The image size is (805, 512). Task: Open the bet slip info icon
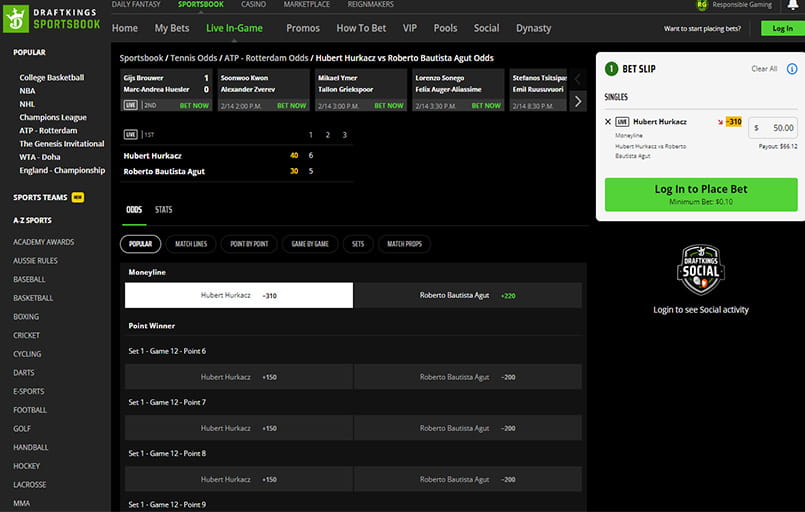pos(792,69)
